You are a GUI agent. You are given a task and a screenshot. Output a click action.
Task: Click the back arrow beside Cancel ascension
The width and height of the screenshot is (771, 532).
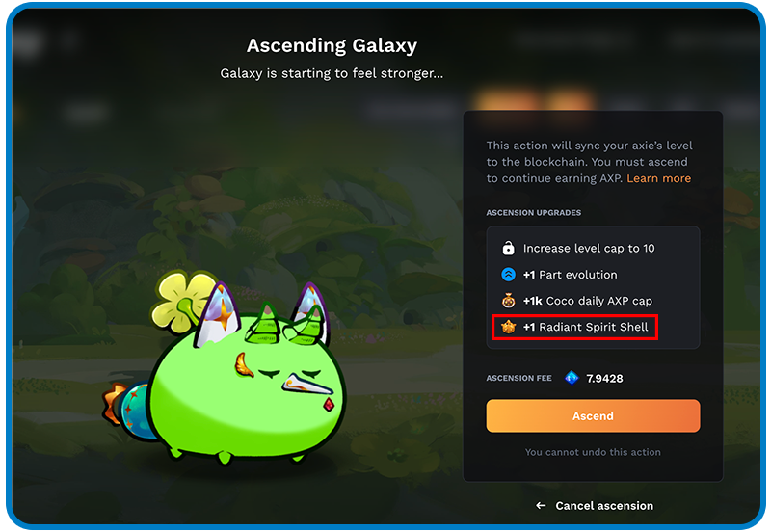pos(541,505)
